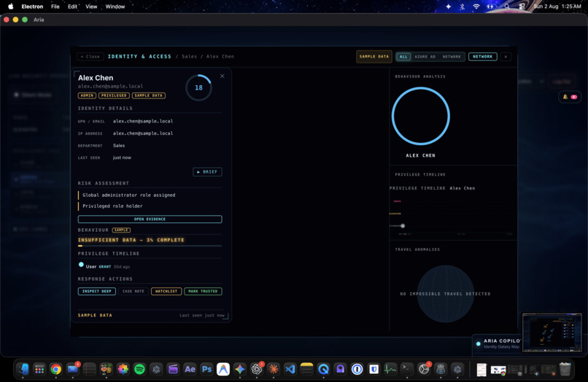Image resolution: width=588 pixels, height=382 pixels.
Task: Open After Effects from the dock
Action: click(190, 370)
